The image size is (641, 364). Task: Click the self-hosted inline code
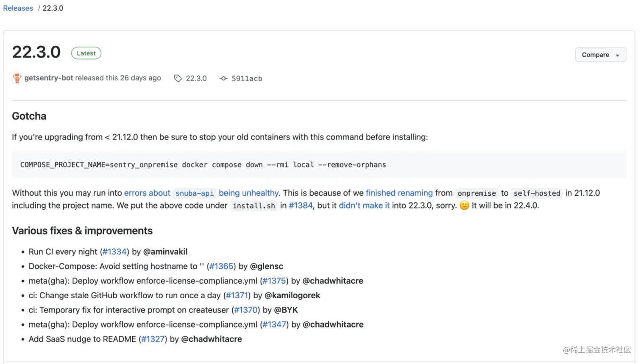coord(537,193)
